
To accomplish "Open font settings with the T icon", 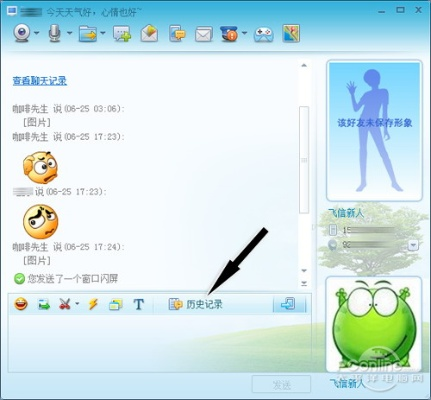I will tap(139, 304).
